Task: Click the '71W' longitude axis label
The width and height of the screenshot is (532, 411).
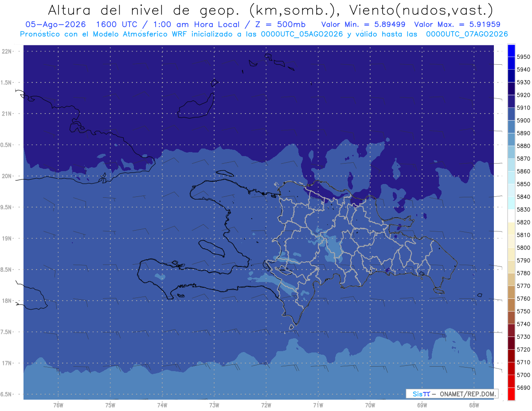Action: click(318, 405)
